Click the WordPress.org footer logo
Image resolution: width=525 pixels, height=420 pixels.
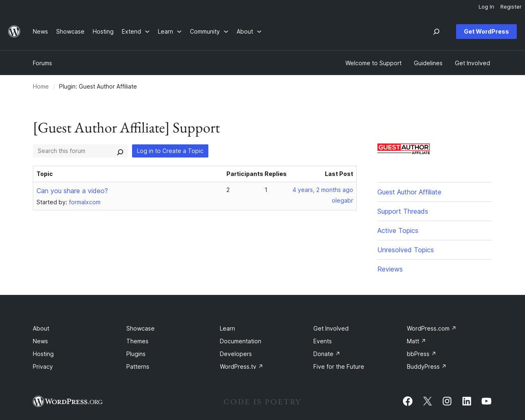(68, 401)
